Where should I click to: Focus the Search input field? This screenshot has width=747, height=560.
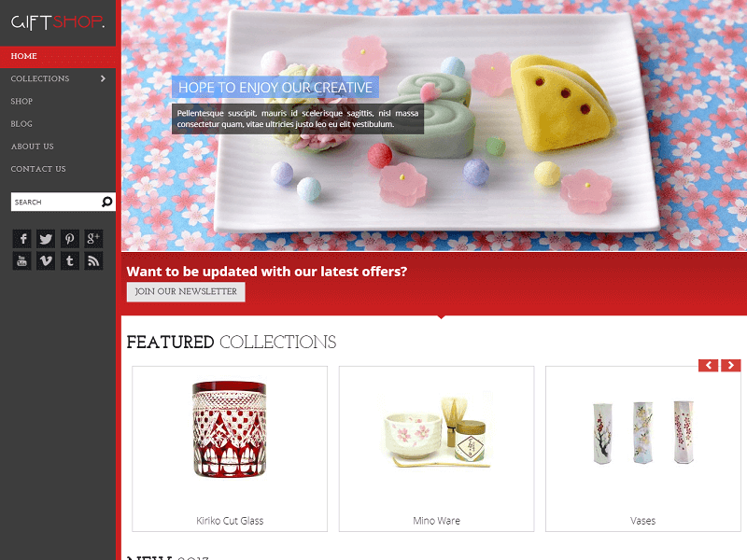[55, 202]
